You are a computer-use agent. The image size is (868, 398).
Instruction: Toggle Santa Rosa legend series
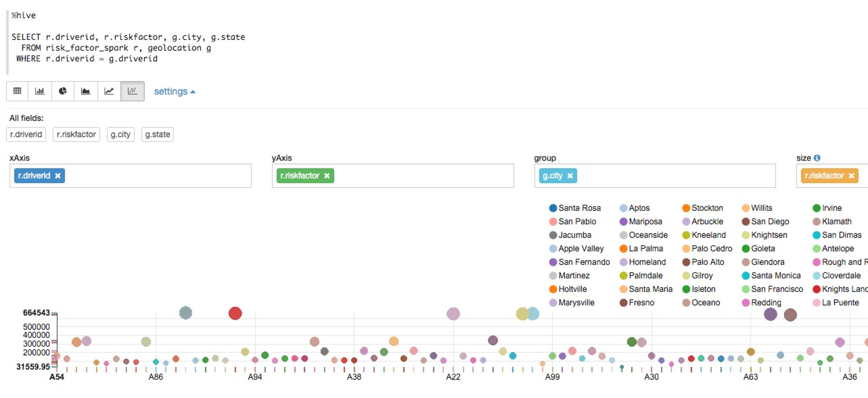point(575,208)
